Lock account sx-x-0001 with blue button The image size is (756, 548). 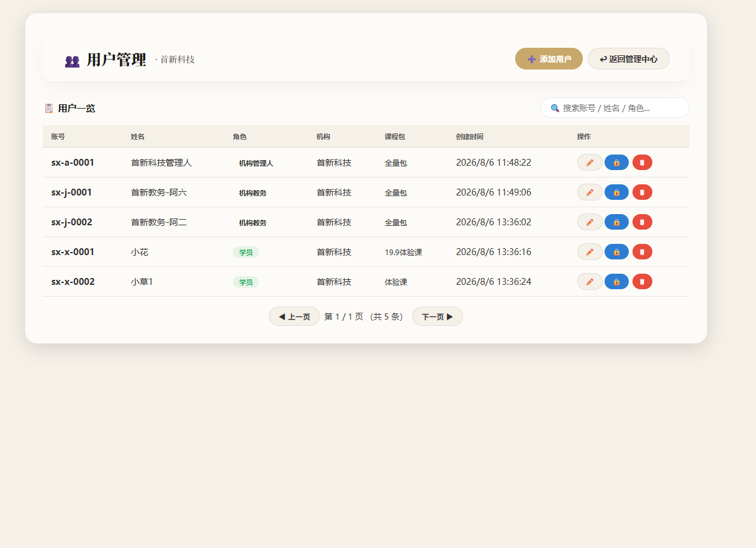[x=616, y=252]
